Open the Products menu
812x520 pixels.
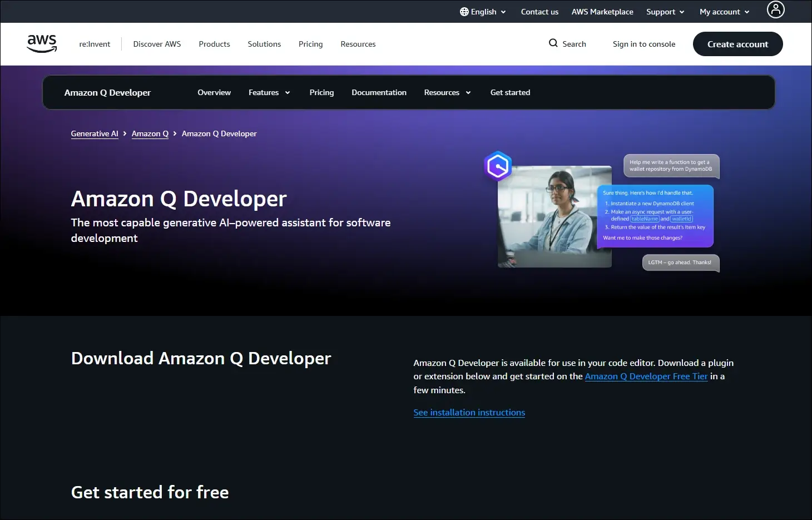(214, 44)
